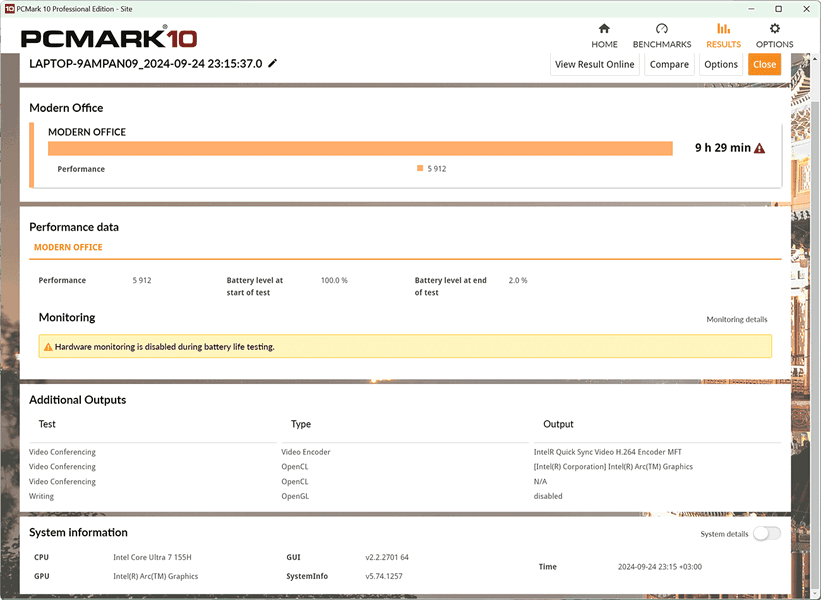Maximize the PCMark 10 window
Image resolution: width=821 pixels, height=600 pixels.
(x=779, y=9)
